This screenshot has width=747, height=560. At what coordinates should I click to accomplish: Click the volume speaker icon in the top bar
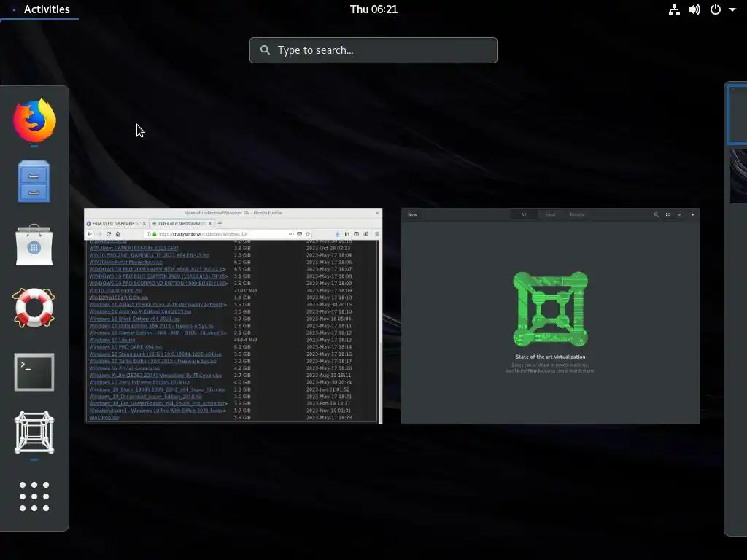click(x=694, y=9)
